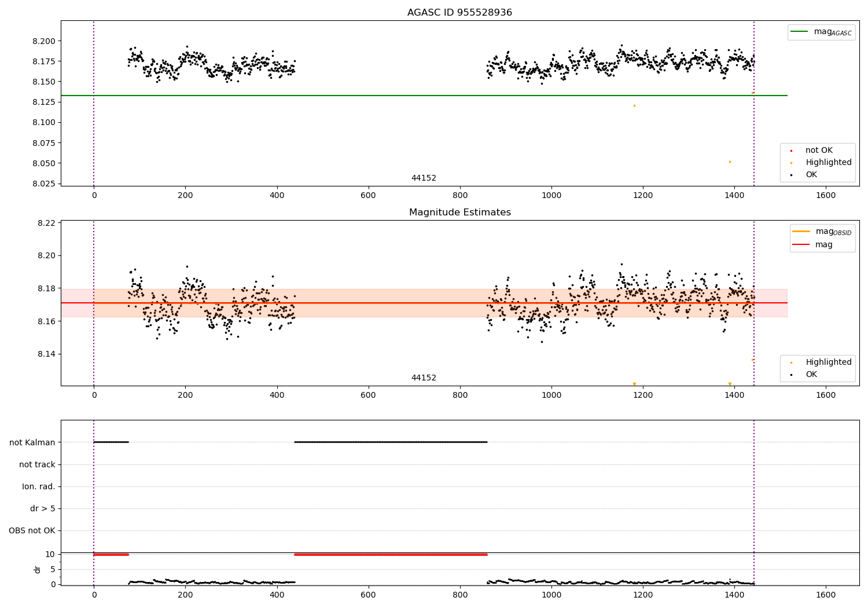Click the '1200' x-tick under the bottom plot
The height and width of the screenshot is (608, 868).
[x=643, y=595]
